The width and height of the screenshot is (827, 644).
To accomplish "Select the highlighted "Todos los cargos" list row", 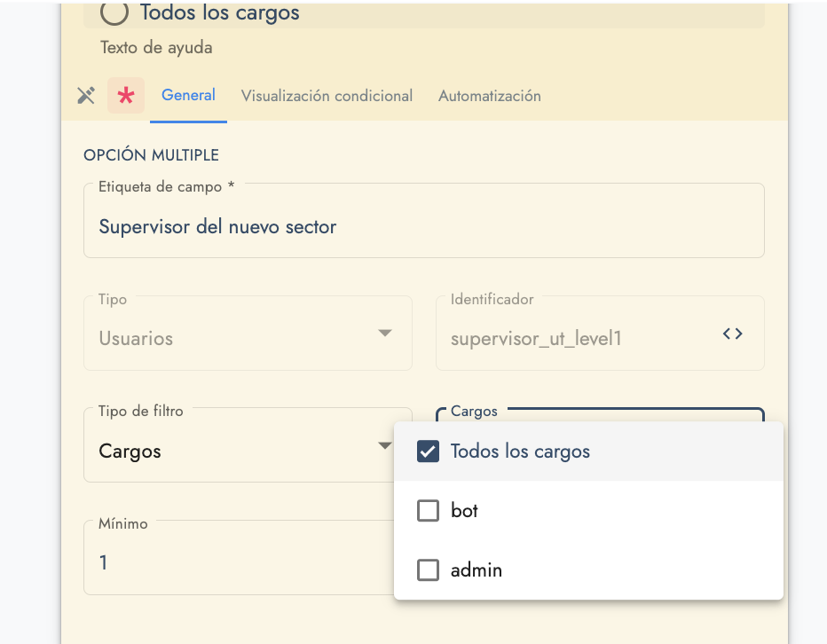I will pos(588,451).
